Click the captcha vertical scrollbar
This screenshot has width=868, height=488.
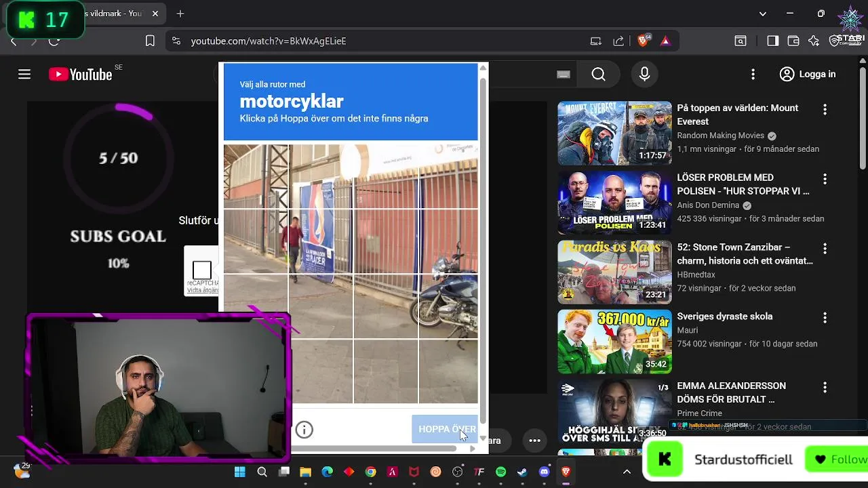point(483,251)
